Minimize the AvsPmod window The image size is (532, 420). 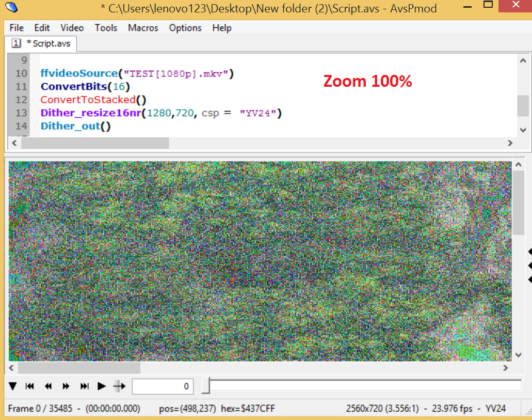467,6
